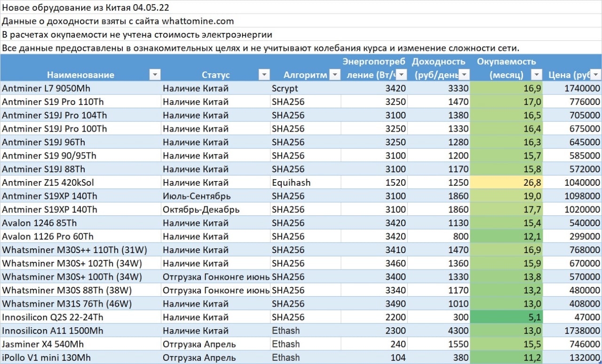This screenshot has height=364, width=602.
Task: Select cell 'Antminer S19 90/95Th'
Action: [80, 155]
